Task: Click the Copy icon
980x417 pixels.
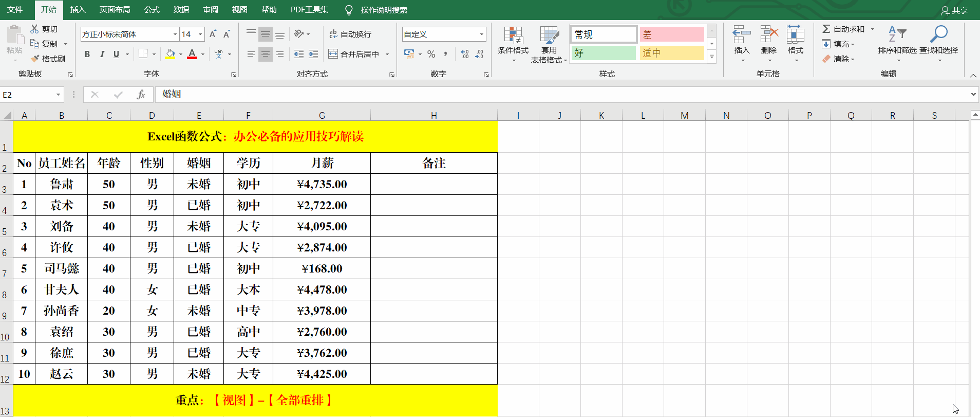Action: point(35,44)
